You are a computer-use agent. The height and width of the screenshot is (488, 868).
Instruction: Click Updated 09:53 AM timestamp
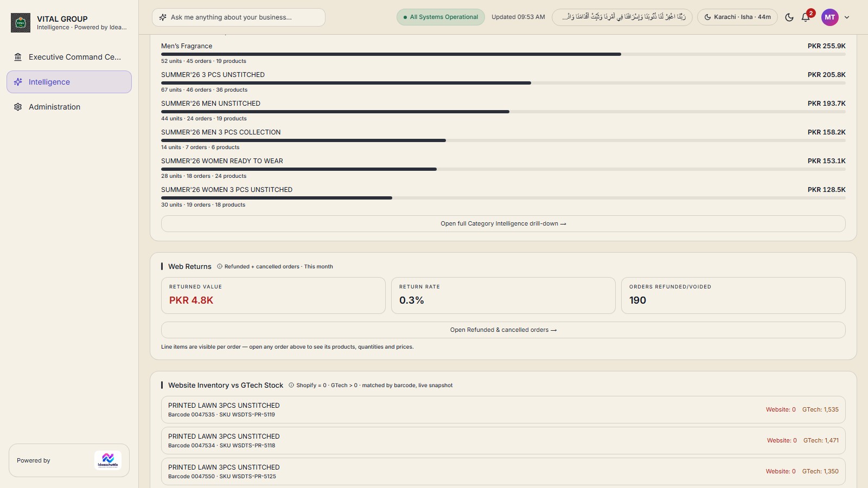518,17
